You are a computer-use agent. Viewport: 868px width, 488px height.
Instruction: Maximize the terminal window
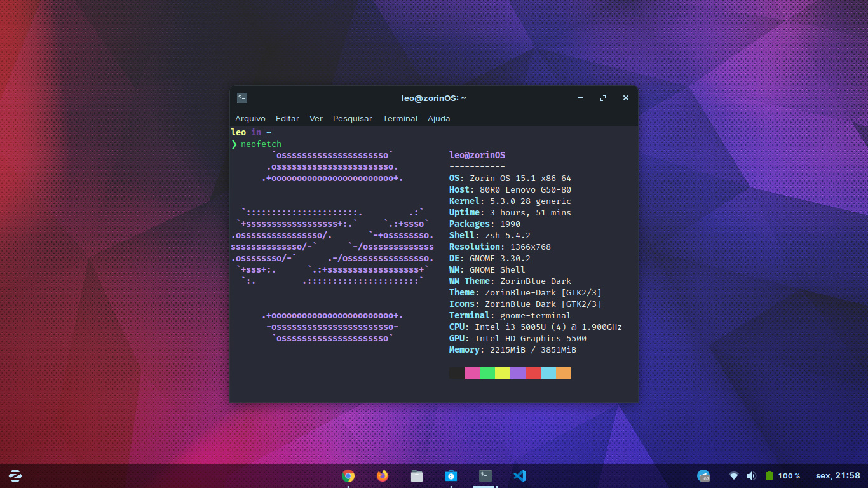(603, 98)
